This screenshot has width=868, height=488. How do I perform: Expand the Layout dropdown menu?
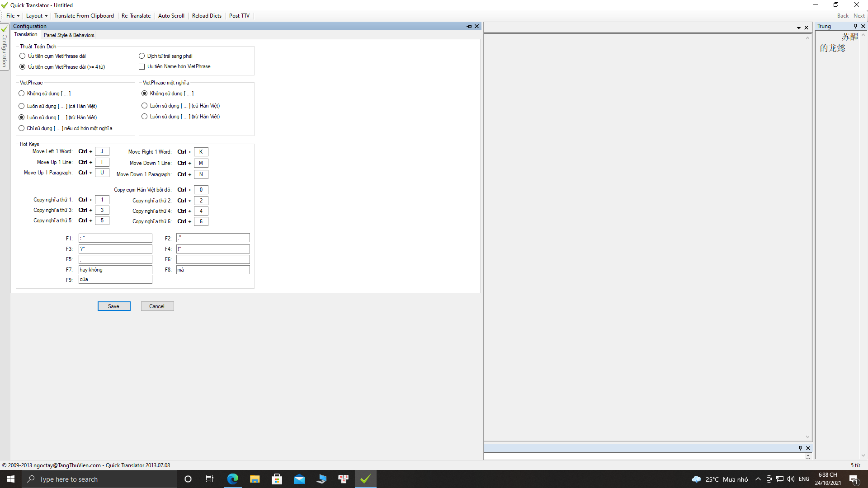pos(37,16)
